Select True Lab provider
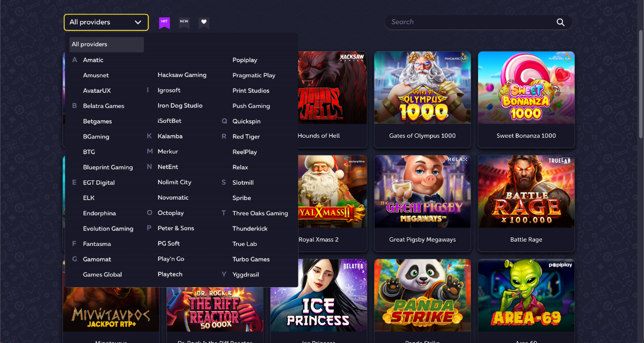 pos(245,244)
